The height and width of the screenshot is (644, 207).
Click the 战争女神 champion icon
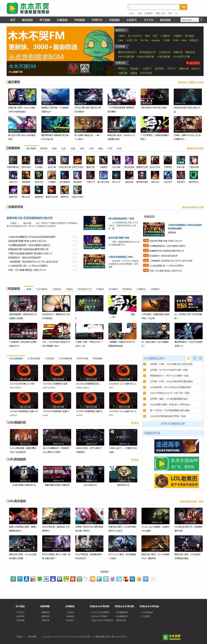pos(155,175)
